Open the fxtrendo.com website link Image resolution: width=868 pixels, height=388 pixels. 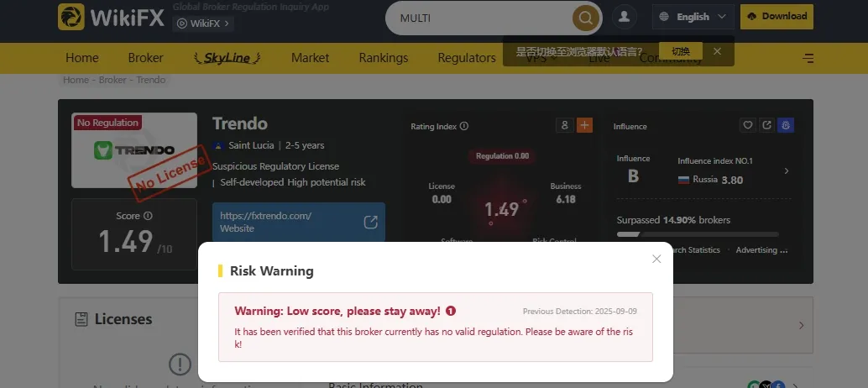pyautogui.click(x=266, y=216)
